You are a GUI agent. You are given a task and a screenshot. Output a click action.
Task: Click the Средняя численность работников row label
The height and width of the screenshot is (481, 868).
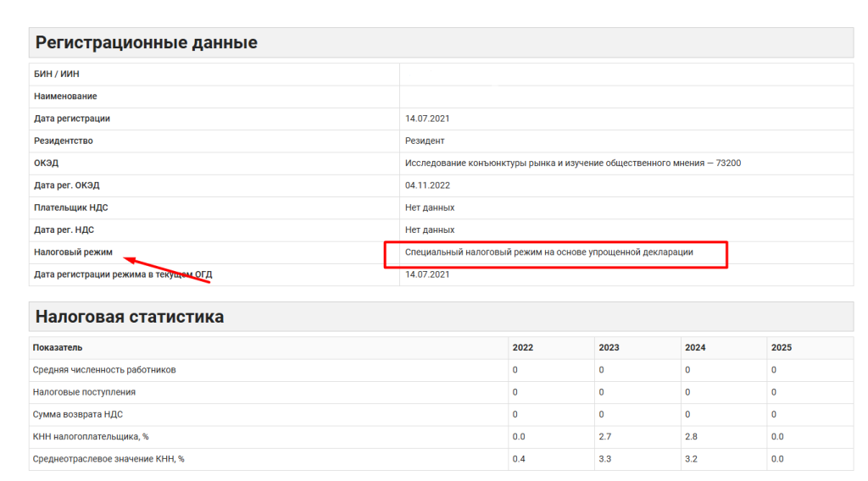point(104,370)
